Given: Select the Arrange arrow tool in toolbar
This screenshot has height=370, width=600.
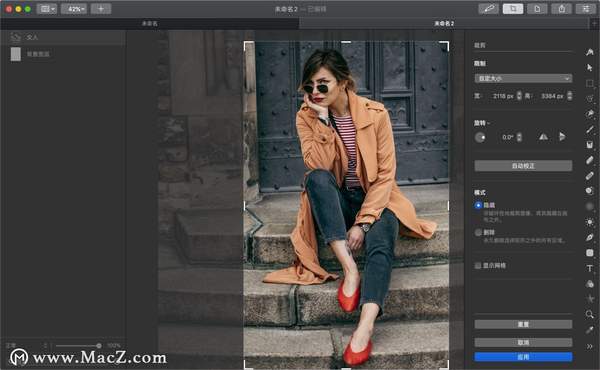Looking at the screenshot, I should [589, 67].
